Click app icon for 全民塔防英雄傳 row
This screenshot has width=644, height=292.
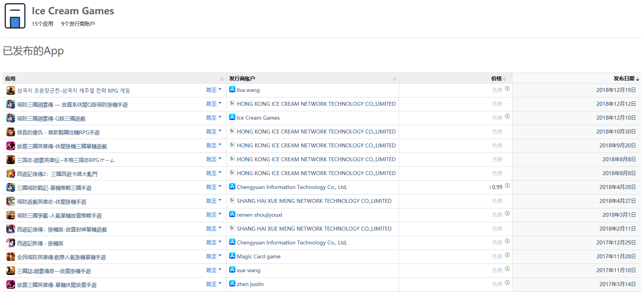tap(11, 257)
